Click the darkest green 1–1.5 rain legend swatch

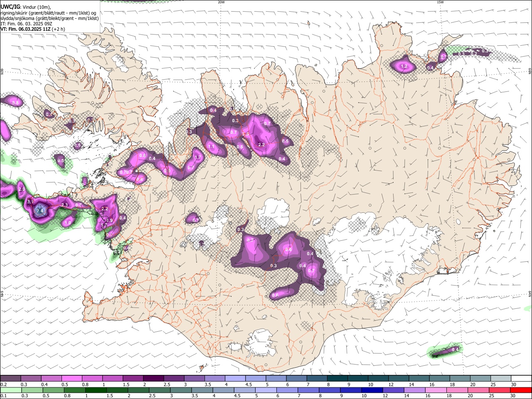[x=96, y=390]
